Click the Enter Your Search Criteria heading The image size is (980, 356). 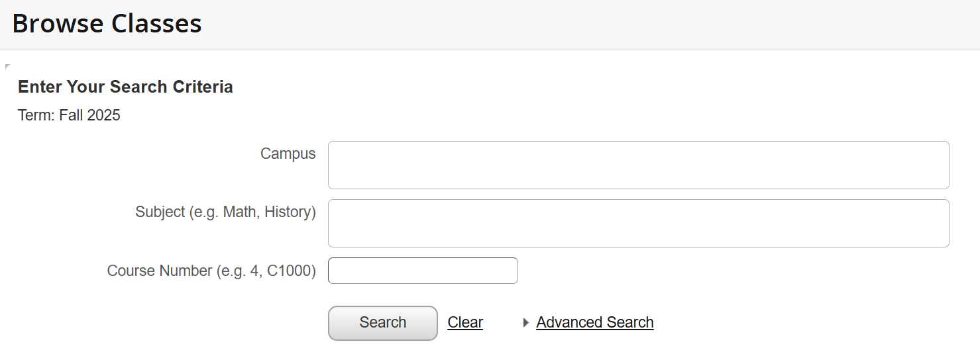coord(125,87)
